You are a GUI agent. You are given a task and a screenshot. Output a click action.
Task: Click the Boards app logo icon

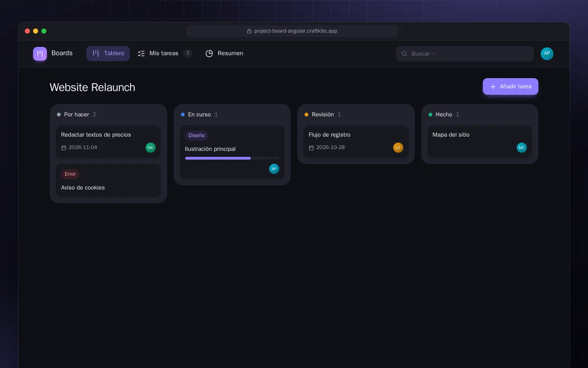(x=40, y=54)
